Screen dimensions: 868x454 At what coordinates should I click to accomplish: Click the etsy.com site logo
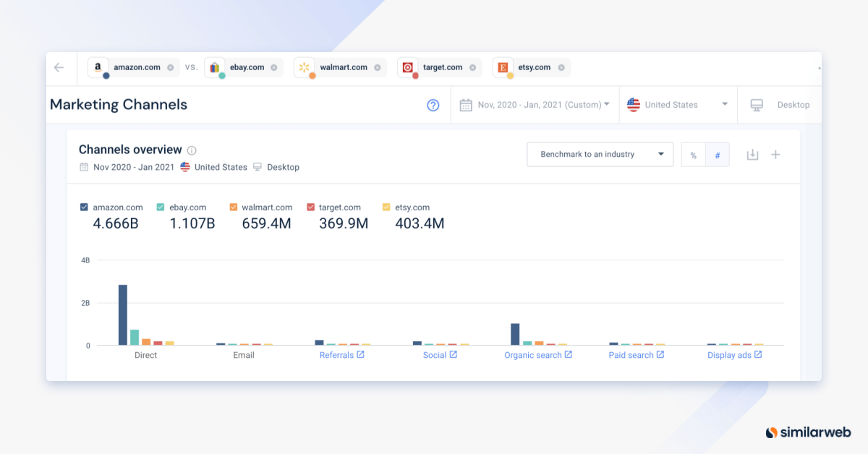click(x=503, y=67)
